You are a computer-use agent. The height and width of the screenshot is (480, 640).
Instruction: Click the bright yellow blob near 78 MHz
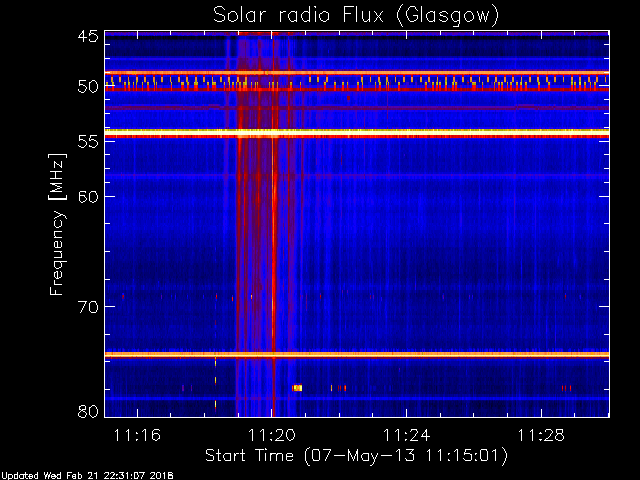(x=298, y=388)
